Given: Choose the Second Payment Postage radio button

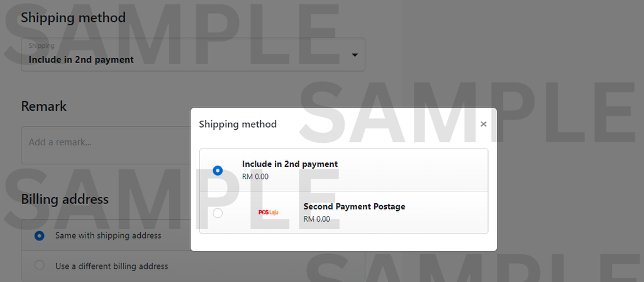Looking at the screenshot, I should pyautogui.click(x=218, y=213).
